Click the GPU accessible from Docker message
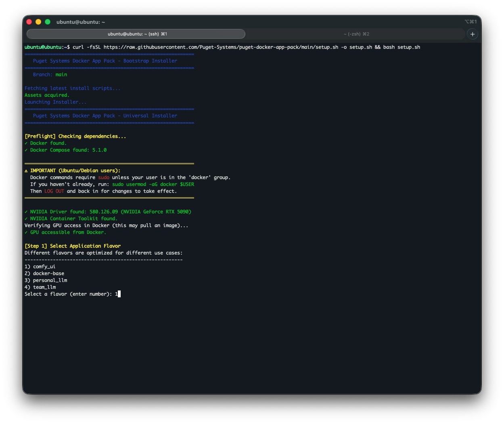The height and width of the screenshot is (424, 504). coord(65,232)
